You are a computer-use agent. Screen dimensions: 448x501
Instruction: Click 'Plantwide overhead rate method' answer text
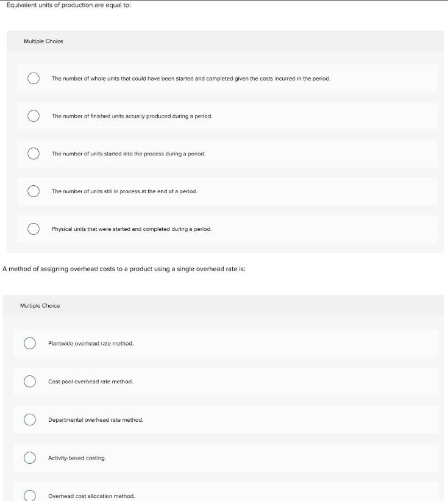91,343
